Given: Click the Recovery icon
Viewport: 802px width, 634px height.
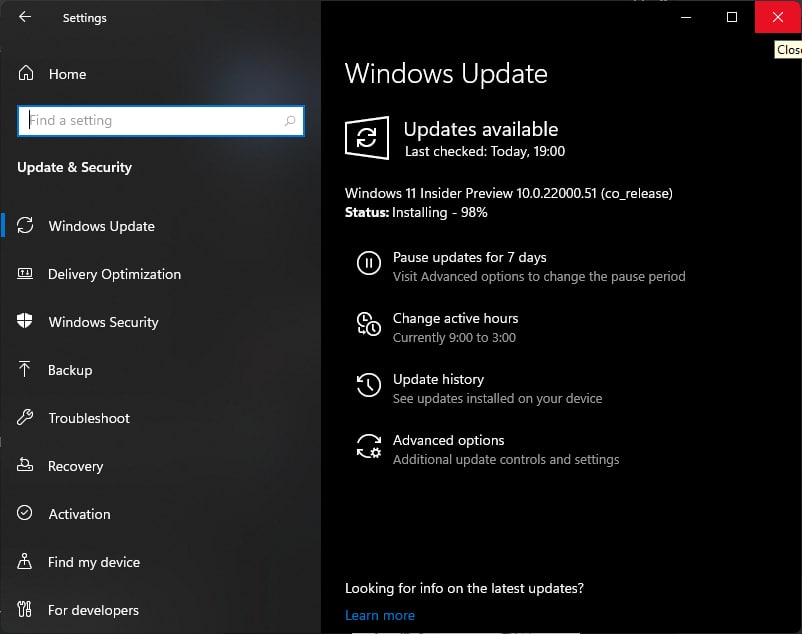Looking at the screenshot, I should click(x=25, y=465).
